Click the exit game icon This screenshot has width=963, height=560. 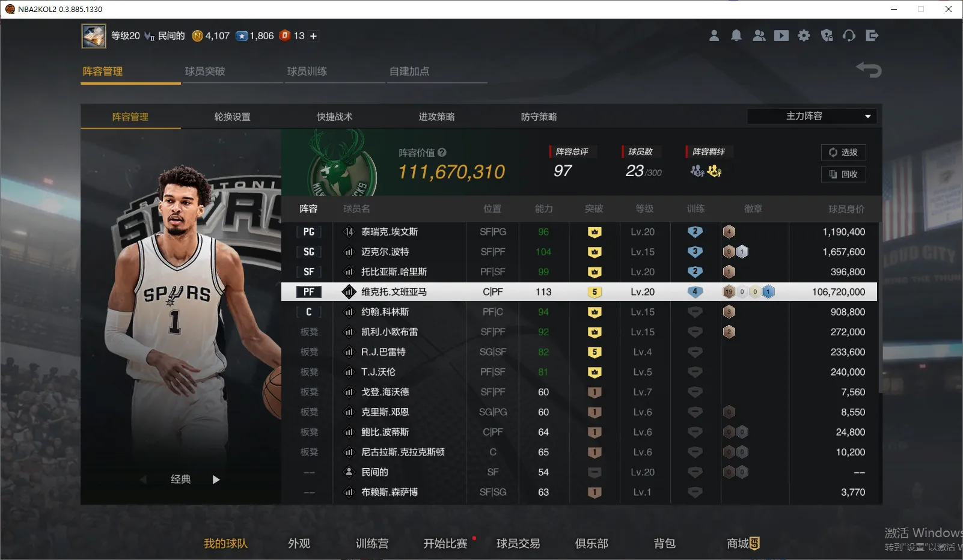872,35
